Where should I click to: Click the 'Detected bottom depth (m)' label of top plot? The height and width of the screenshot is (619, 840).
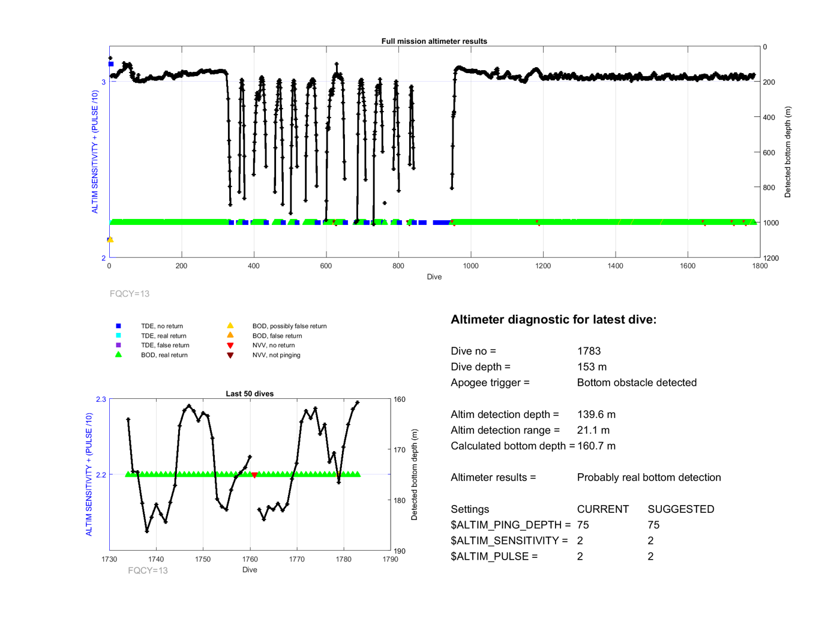tap(788, 152)
